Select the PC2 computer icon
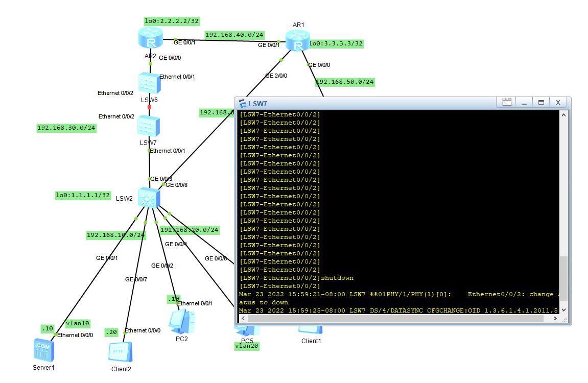588x383 pixels. tap(182, 322)
